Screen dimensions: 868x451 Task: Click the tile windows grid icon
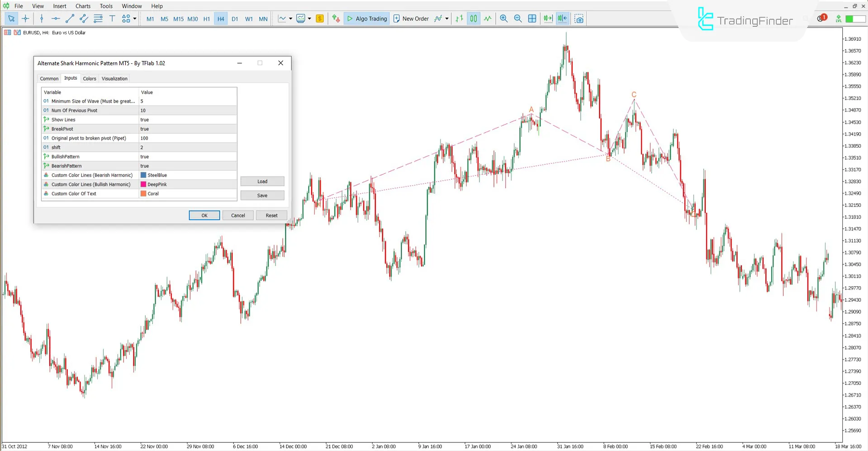(x=532, y=19)
